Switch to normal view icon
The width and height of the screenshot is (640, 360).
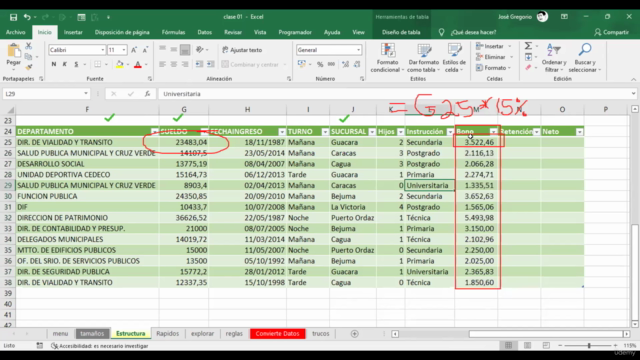pyautogui.click(x=508, y=346)
